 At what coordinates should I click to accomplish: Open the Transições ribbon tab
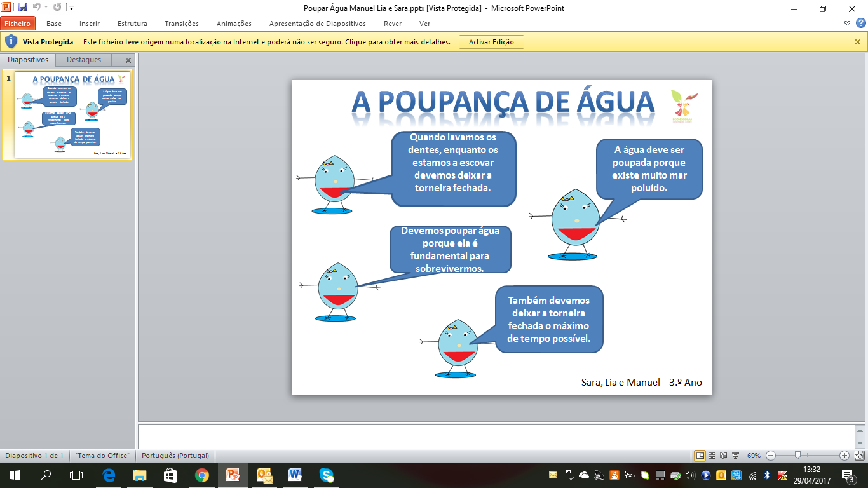pyautogui.click(x=182, y=24)
